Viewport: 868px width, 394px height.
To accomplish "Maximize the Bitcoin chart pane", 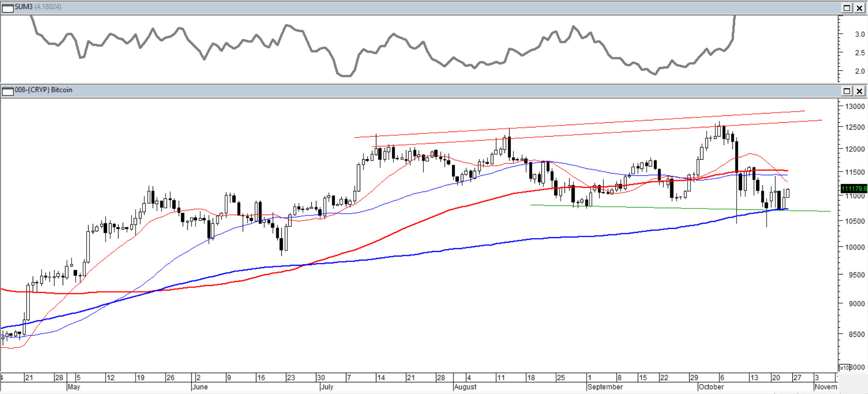I will (847, 91).
